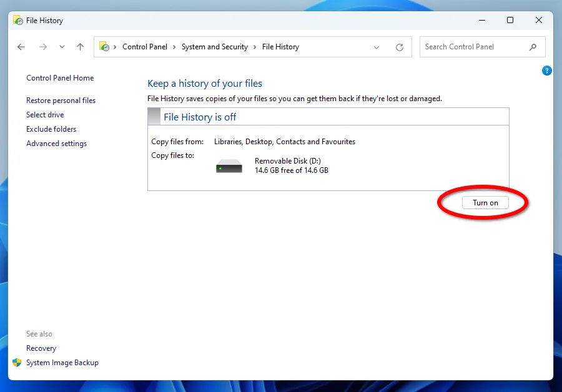Click the Removable Disk (D:) drive icon
The image size is (562, 392).
229,166
